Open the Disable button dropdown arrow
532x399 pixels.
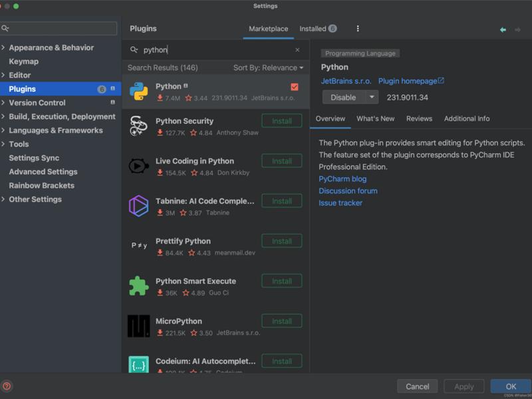coord(372,97)
